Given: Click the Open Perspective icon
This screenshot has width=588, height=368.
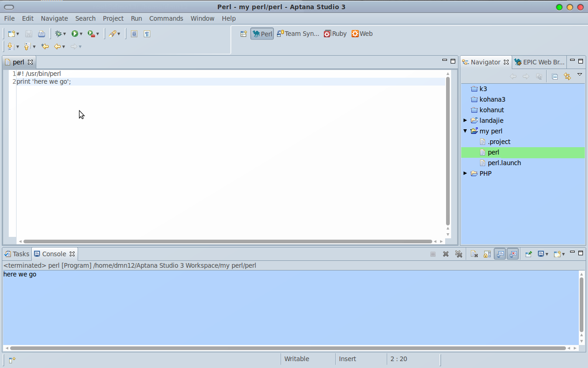Looking at the screenshot, I should pos(244,34).
